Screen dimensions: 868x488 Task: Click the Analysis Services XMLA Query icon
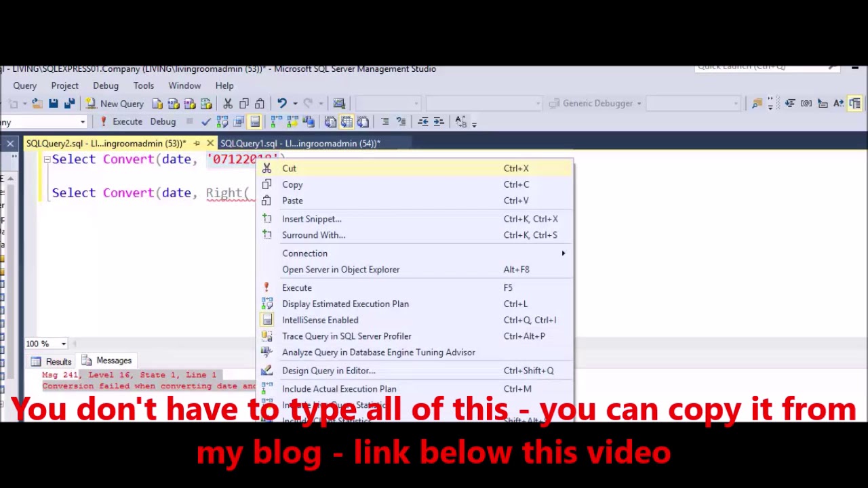click(x=206, y=104)
